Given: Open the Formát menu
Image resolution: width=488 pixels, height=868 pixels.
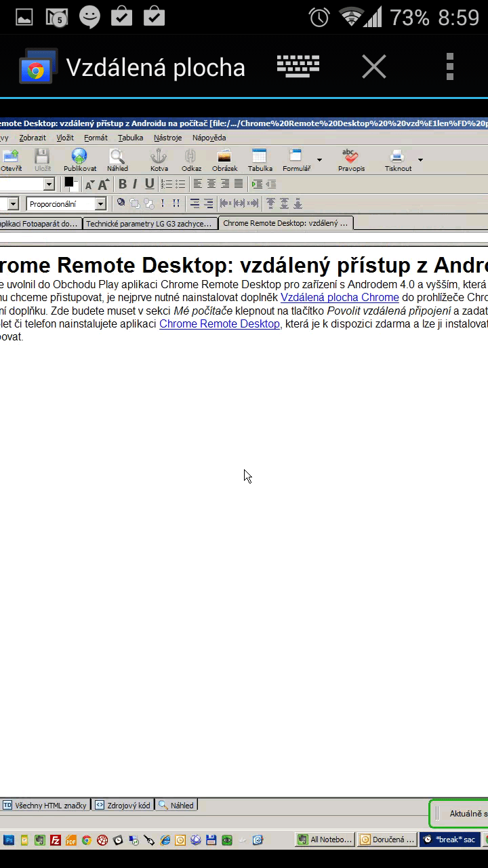Looking at the screenshot, I should [96, 138].
